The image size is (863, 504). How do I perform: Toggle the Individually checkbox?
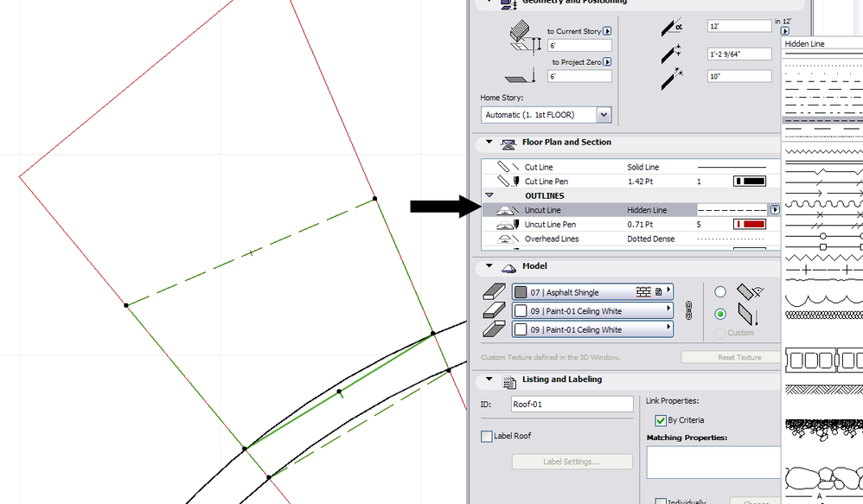[x=661, y=501]
